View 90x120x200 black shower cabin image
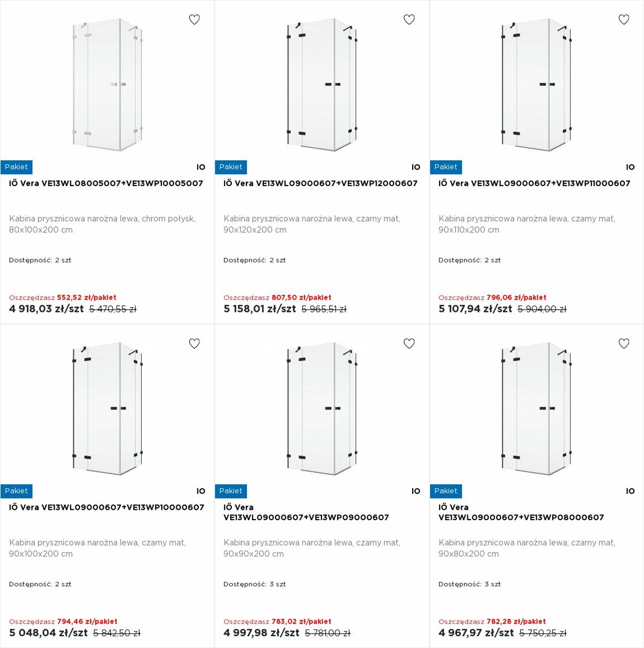This screenshot has height=648, width=644. 322,85
